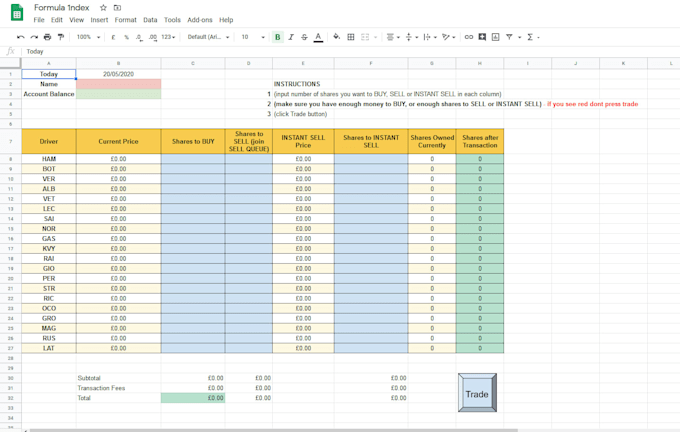This screenshot has width=680, height=432.
Task: Open the font size dropdown
Action: coord(251,37)
